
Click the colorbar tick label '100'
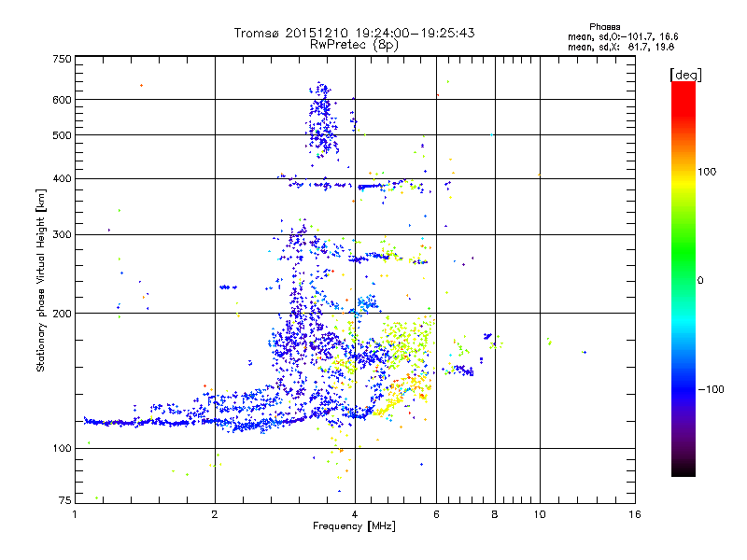tap(707, 172)
